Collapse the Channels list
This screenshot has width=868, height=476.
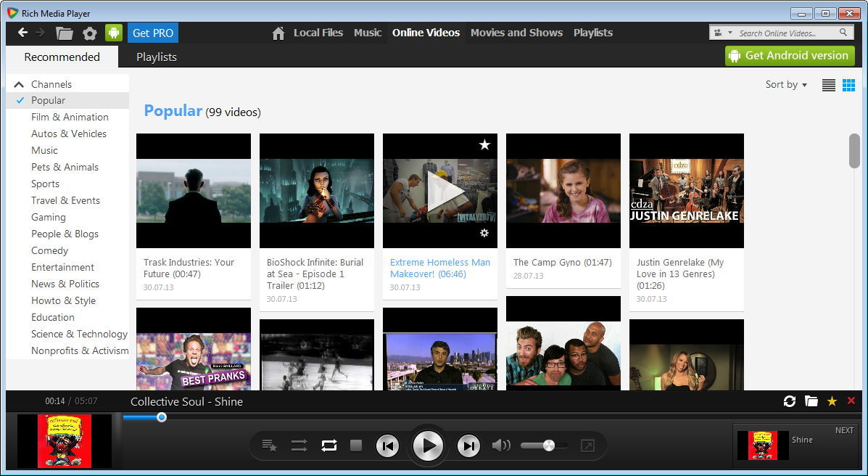coord(19,84)
